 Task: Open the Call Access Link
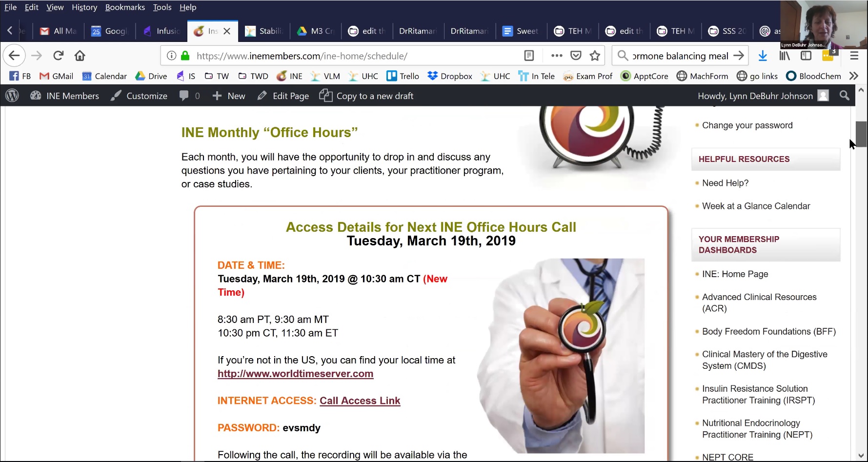point(360,401)
